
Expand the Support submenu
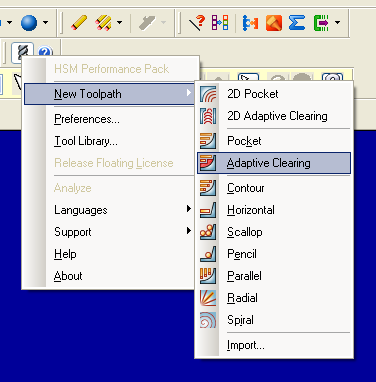pos(109,232)
